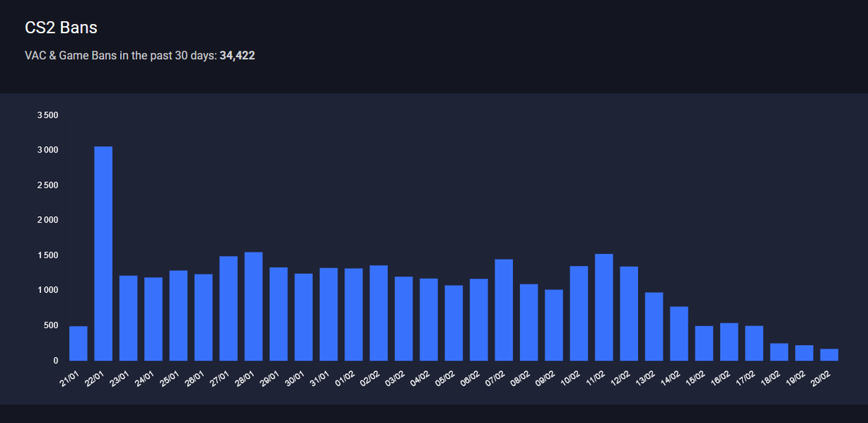Select the 06/02 bar

pos(479,320)
